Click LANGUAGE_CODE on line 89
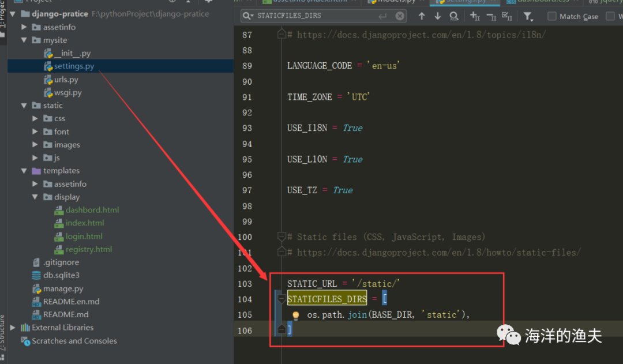Screen dimensions: 623x364 tap(320, 66)
